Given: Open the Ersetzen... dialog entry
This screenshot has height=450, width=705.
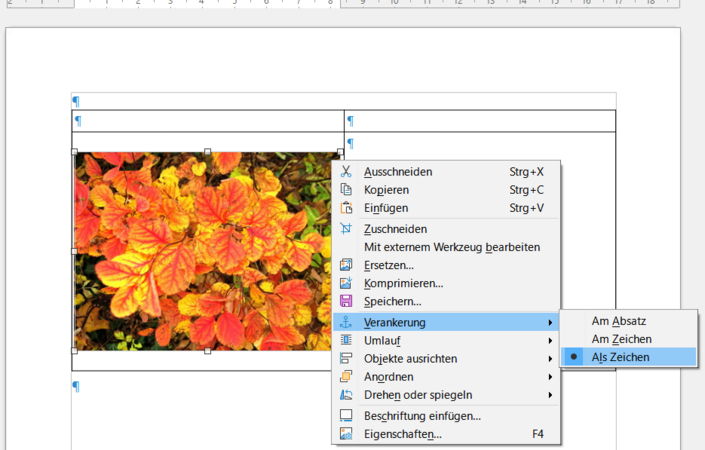Looking at the screenshot, I should [446, 265].
